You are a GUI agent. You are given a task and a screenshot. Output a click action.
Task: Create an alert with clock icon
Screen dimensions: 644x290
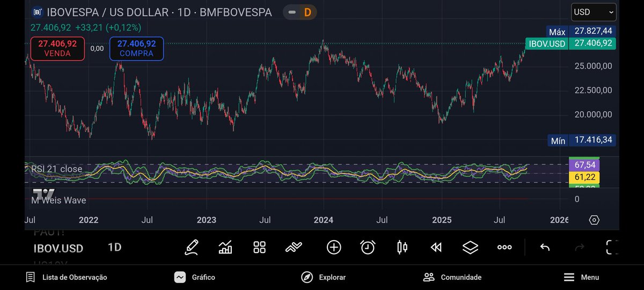pos(368,247)
